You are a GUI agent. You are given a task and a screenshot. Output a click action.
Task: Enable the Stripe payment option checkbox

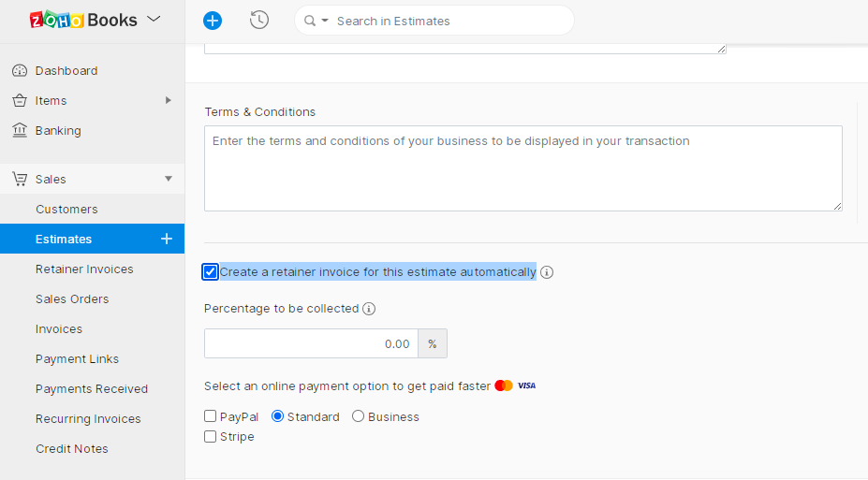coord(211,436)
